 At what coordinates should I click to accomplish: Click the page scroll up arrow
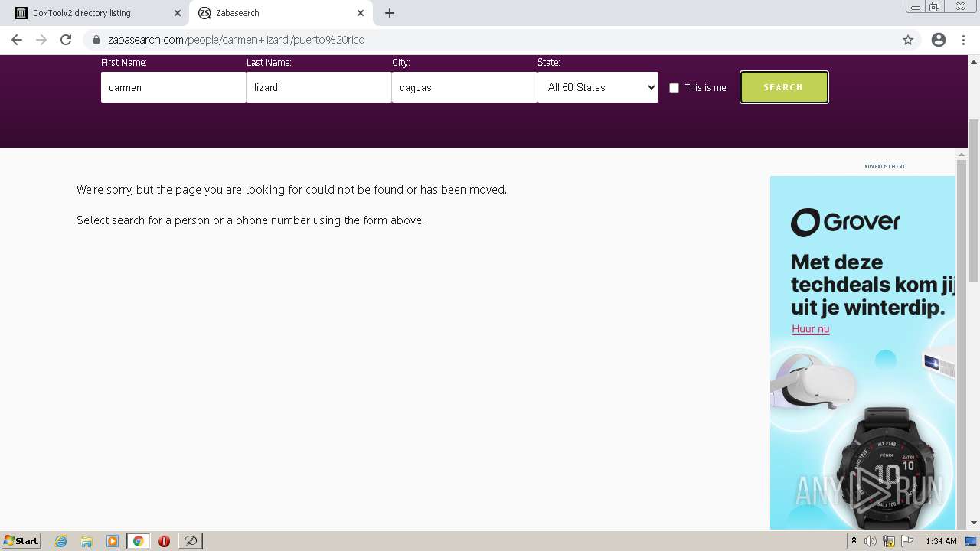974,61
